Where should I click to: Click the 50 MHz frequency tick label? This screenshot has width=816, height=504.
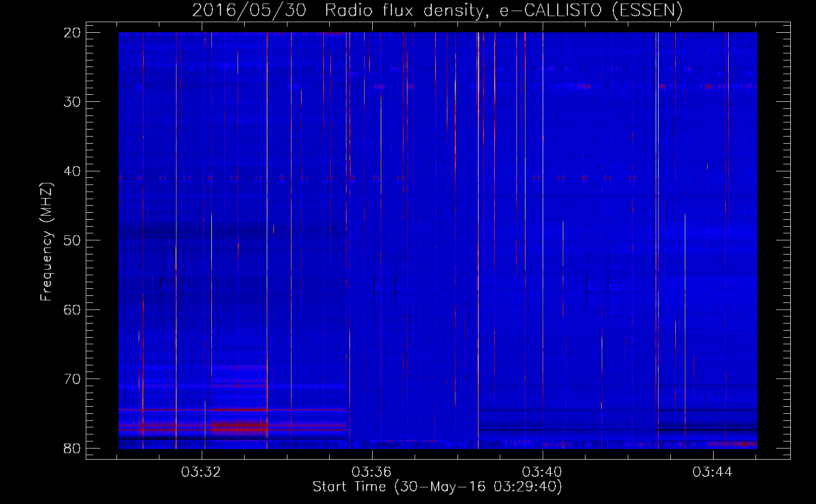pos(72,240)
